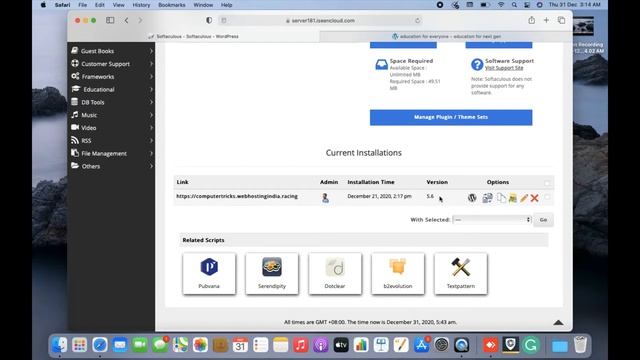
Task: Click Wi-Fi icon in menu bar
Action: [x=501, y=5]
